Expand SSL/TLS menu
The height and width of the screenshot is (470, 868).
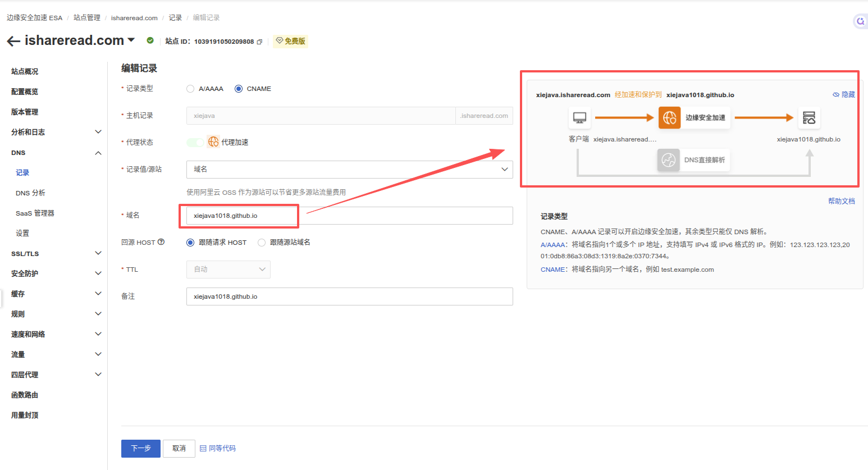98,253
